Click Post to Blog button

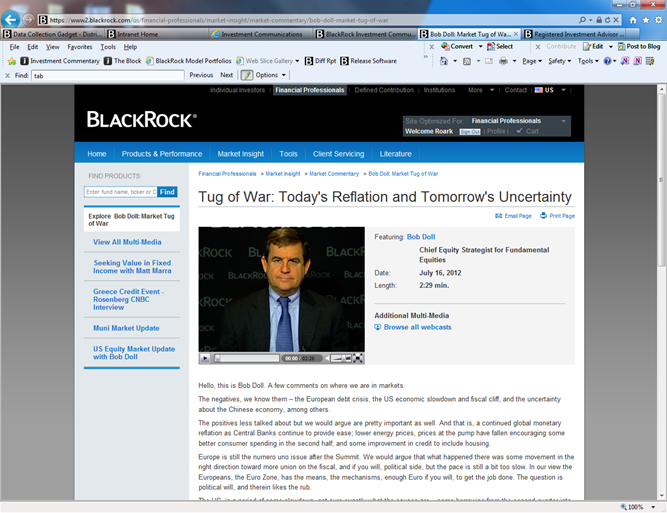(x=639, y=46)
